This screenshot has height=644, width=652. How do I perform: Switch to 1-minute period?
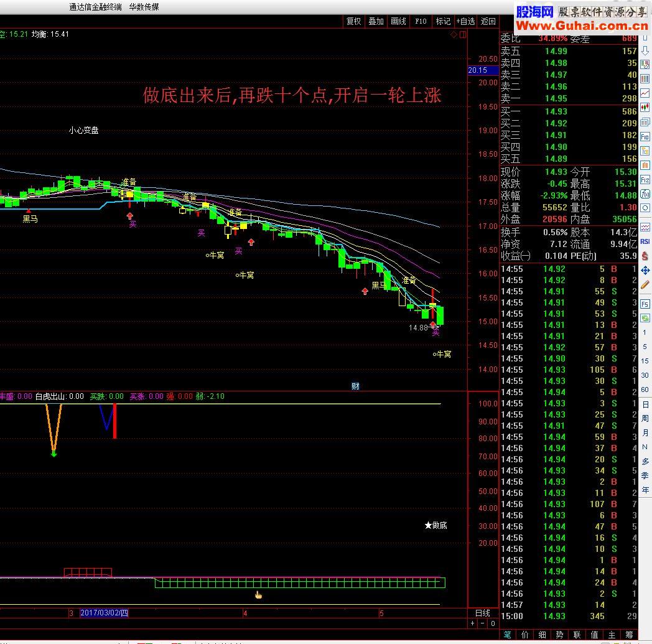coord(645,332)
